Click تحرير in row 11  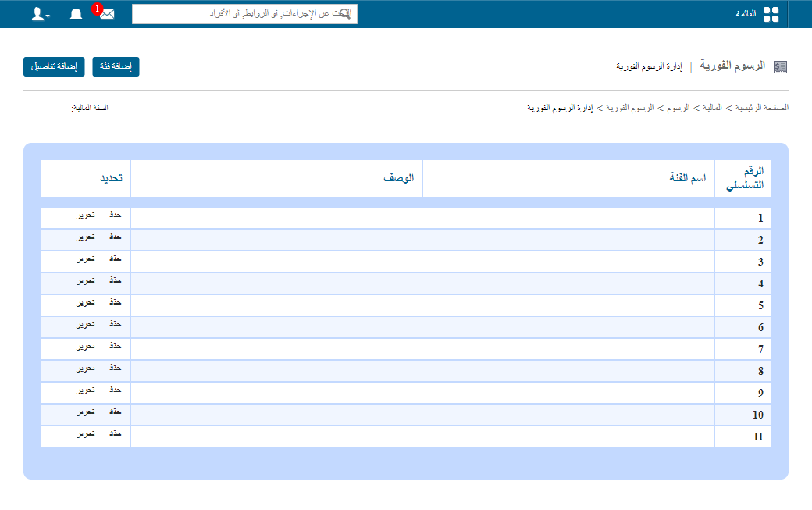tap(86, 433)
